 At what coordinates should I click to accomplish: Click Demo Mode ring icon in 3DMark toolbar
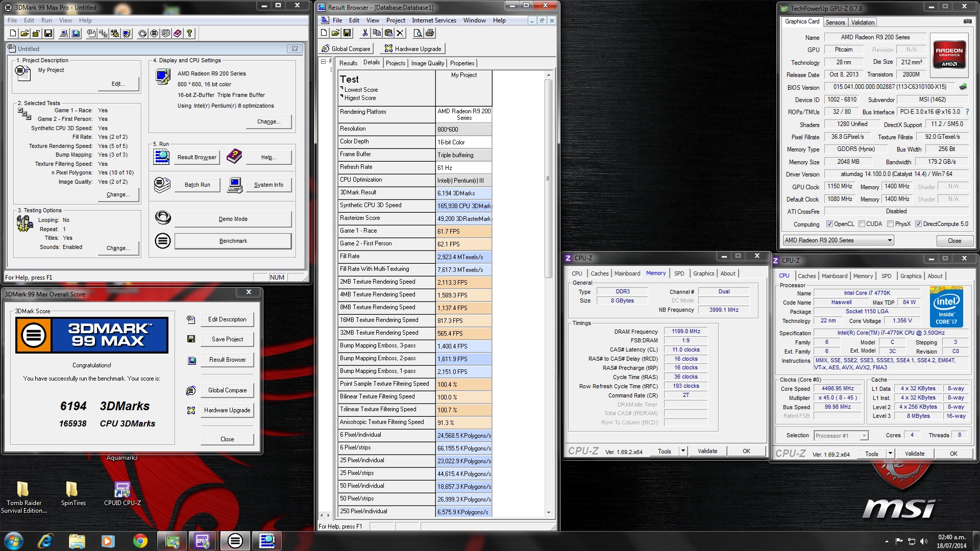pos(142,33)
